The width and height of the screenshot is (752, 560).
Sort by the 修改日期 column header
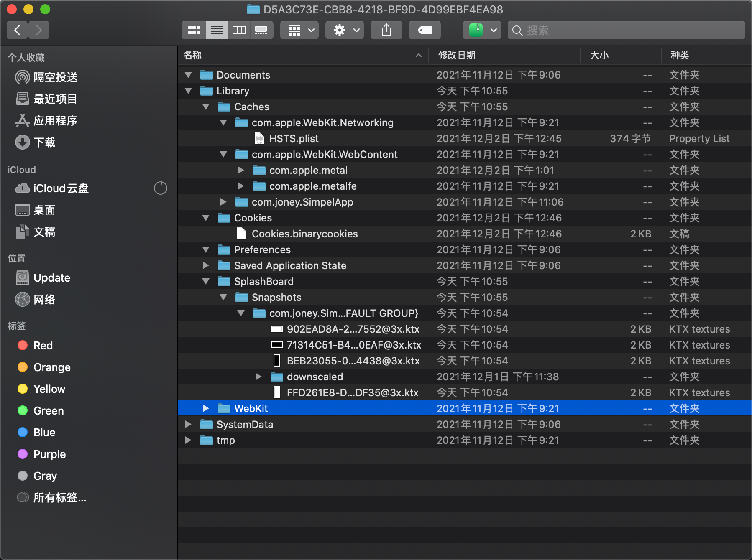[456, 55]
